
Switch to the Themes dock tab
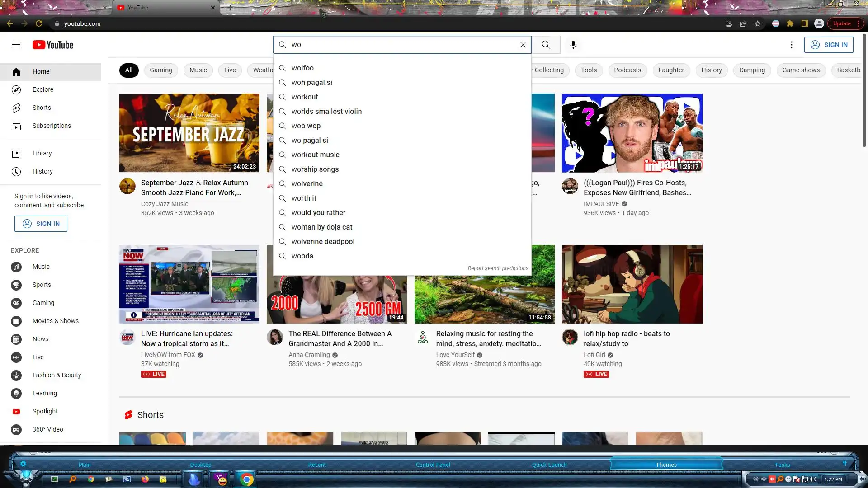pyautogui.click(x=666, y=465)
